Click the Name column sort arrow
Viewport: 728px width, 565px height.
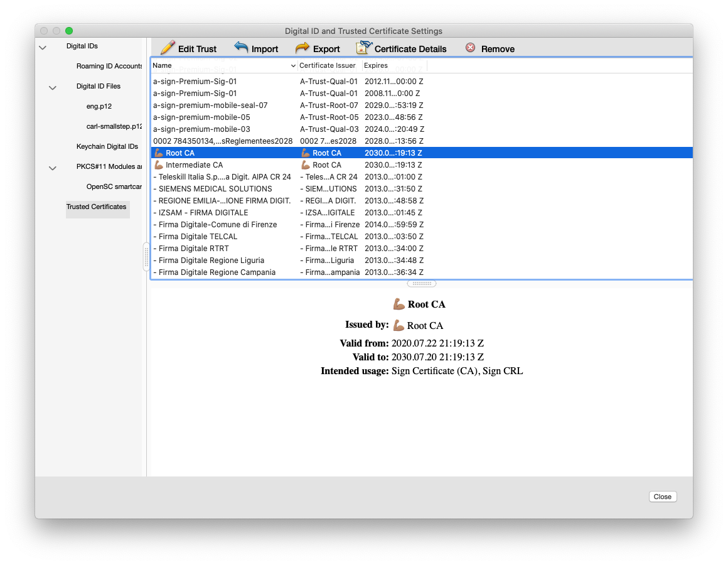pos(292,65)
